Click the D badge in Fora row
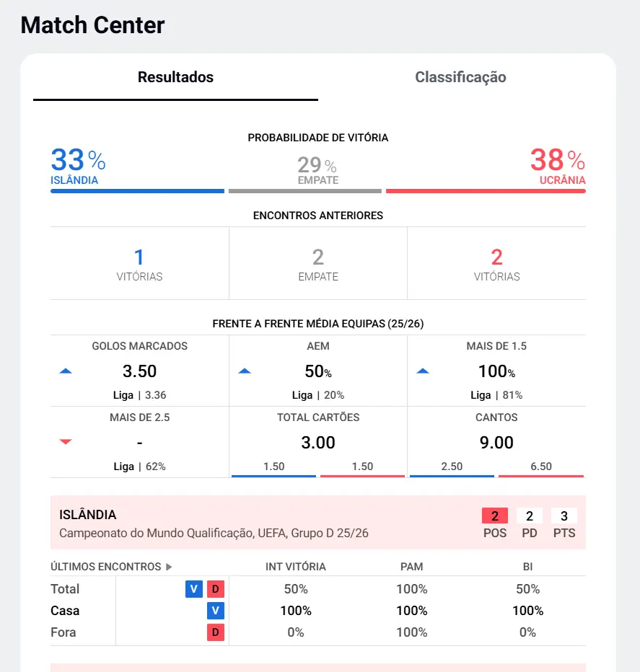640x672 pixels. 216,632
